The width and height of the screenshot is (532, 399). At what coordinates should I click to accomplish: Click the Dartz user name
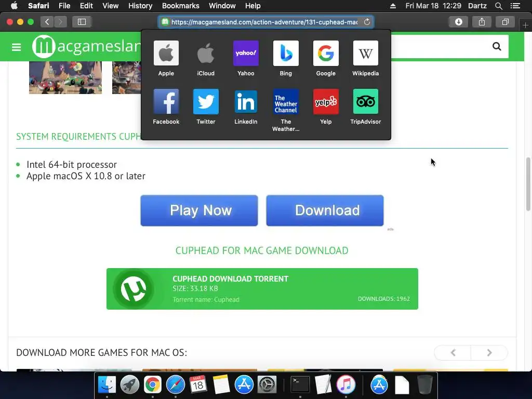477,6
